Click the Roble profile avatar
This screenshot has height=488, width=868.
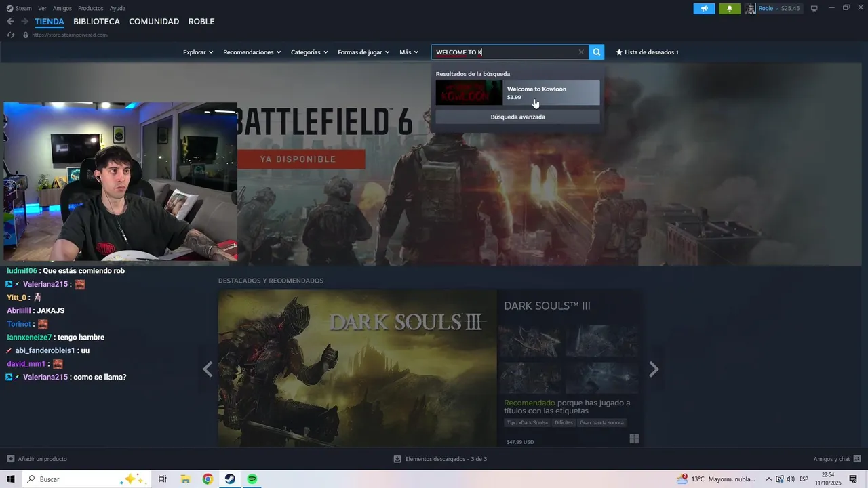click(x=751, y=8)
